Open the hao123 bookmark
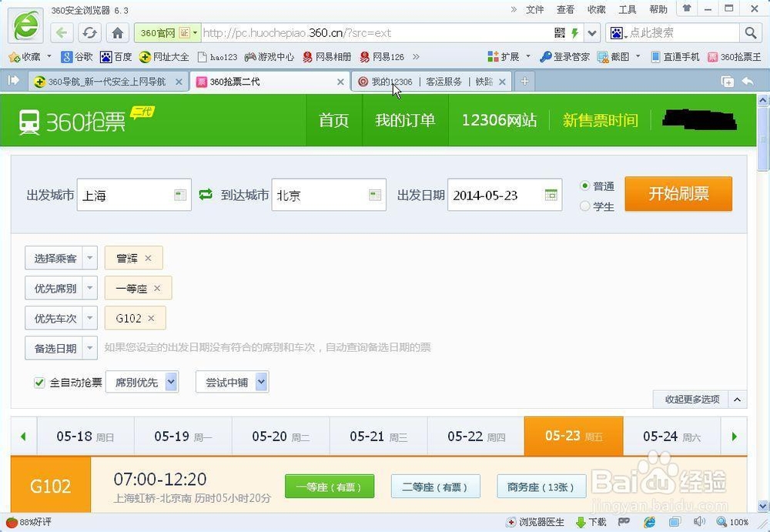 [218, 57]
